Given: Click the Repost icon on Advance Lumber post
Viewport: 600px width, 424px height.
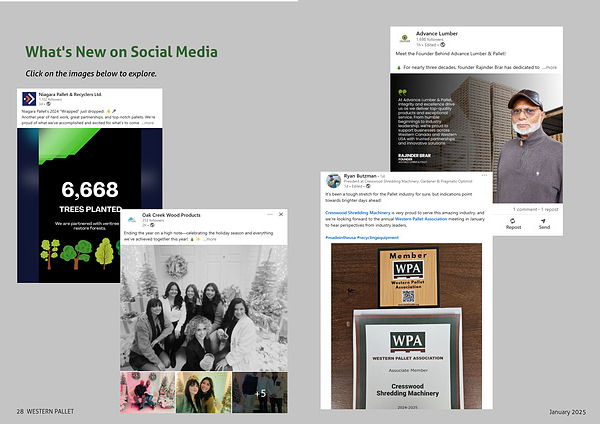Looking at the screenshot, I should click(513, 224).
